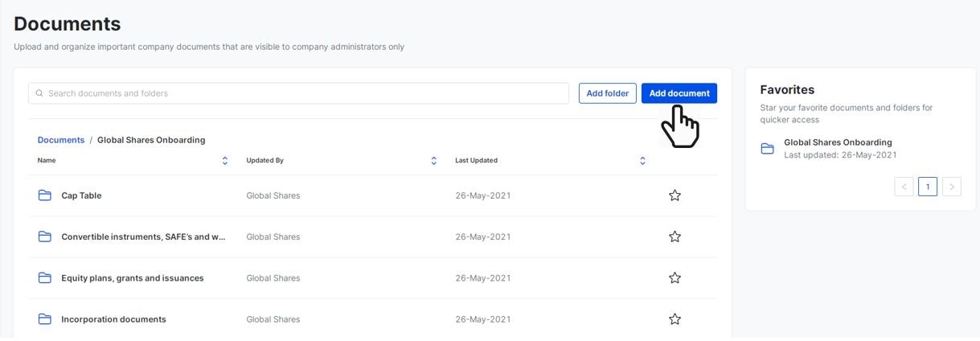Viewport: 980px width, 341px height.
Task: Click the Add folder button
Action: click(608, 93)
